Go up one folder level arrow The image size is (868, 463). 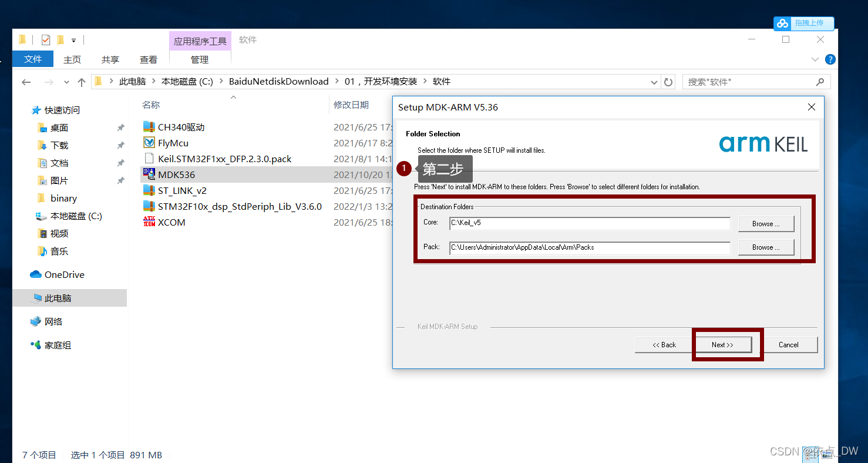click(82, 82)
